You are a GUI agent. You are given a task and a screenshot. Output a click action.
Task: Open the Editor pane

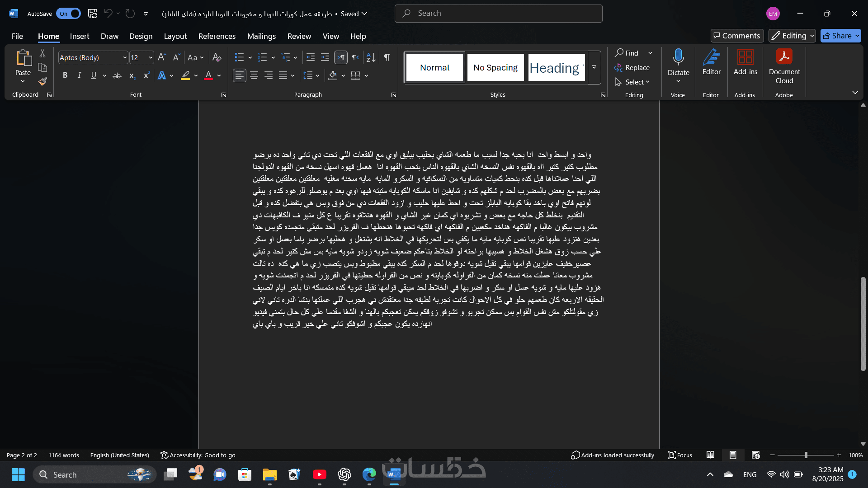[711, 62]
